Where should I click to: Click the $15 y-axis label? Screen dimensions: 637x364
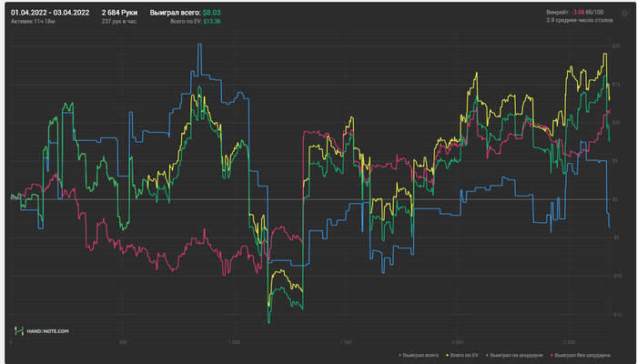pyautogui.click(x=615, y=85)
